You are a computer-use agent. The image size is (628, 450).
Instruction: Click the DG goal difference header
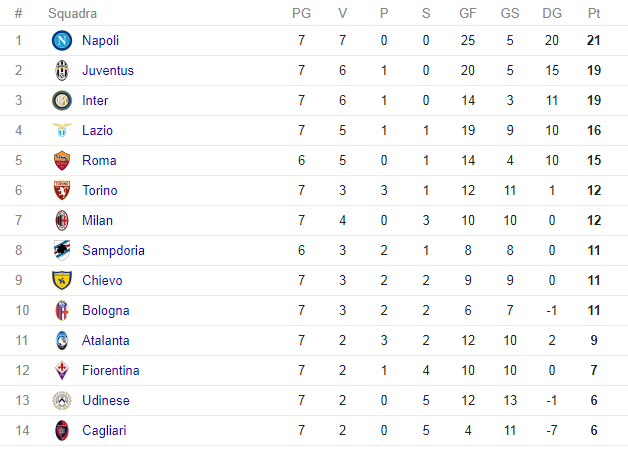tap(552, 14)
